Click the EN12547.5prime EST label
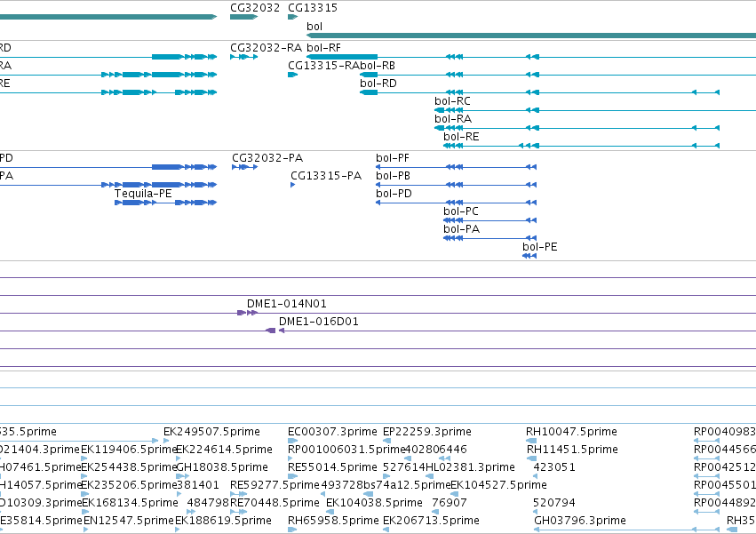 click(x=128, y=521)
